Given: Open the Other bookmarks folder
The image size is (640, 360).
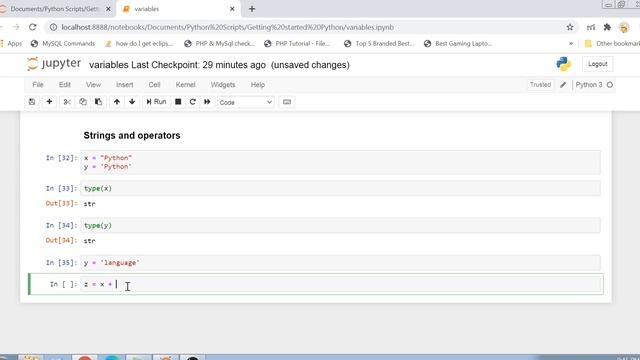Looking at the screenshot, I should tap(612, 44).
